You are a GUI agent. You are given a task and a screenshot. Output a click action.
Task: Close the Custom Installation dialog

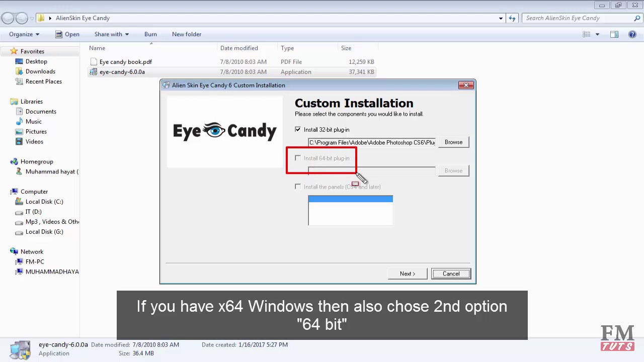(x=466, y=85)
